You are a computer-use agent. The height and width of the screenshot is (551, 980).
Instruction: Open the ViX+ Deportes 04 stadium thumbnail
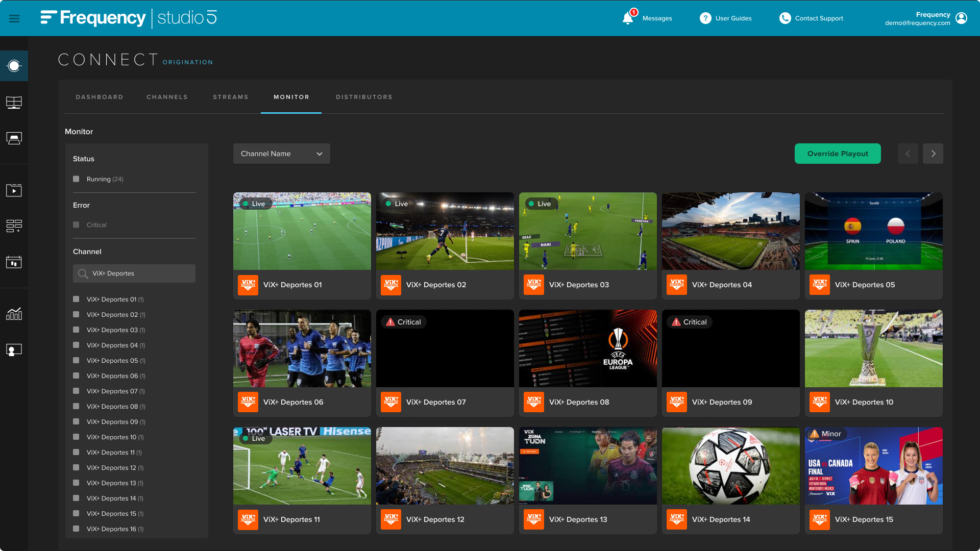731,231
